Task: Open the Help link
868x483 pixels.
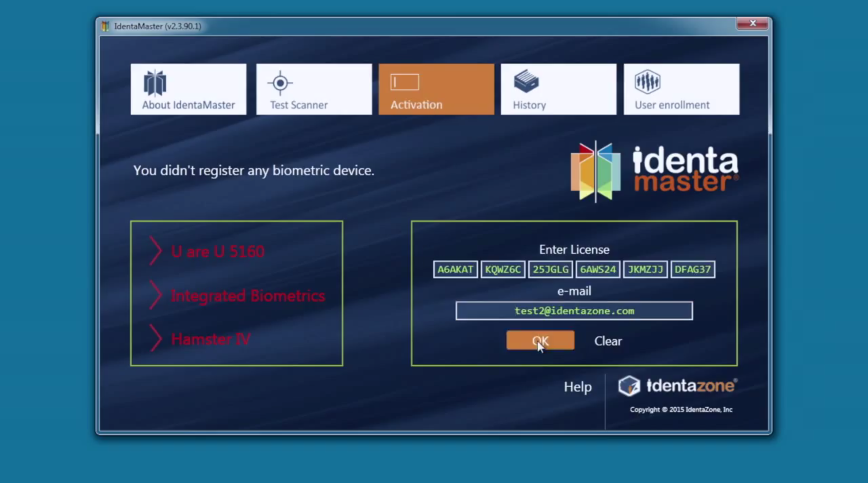Action: 577,387
